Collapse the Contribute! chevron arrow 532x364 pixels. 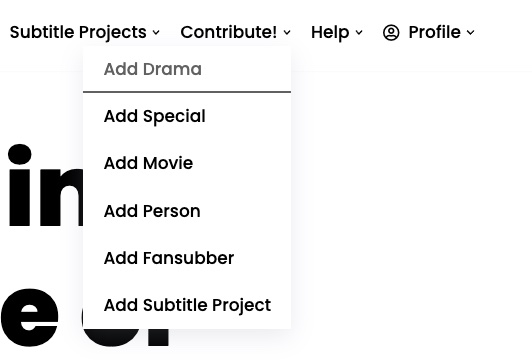[287, 33]
